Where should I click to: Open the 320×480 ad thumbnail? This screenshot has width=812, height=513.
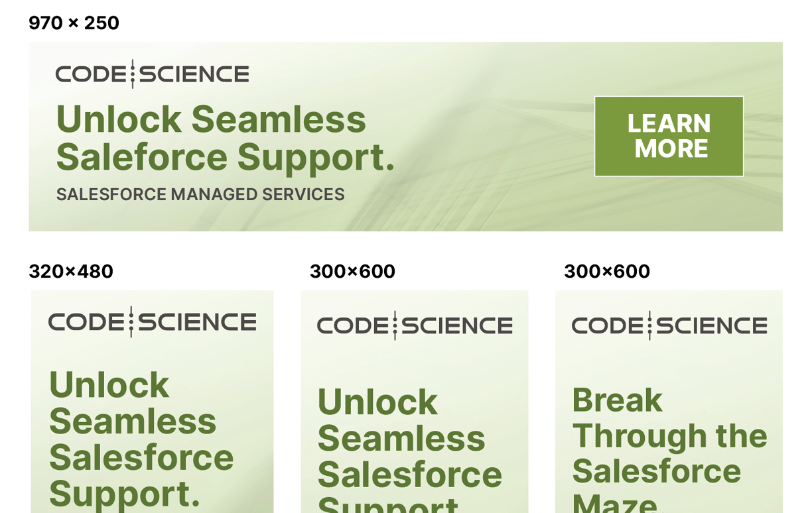click(x=152, y=402)
